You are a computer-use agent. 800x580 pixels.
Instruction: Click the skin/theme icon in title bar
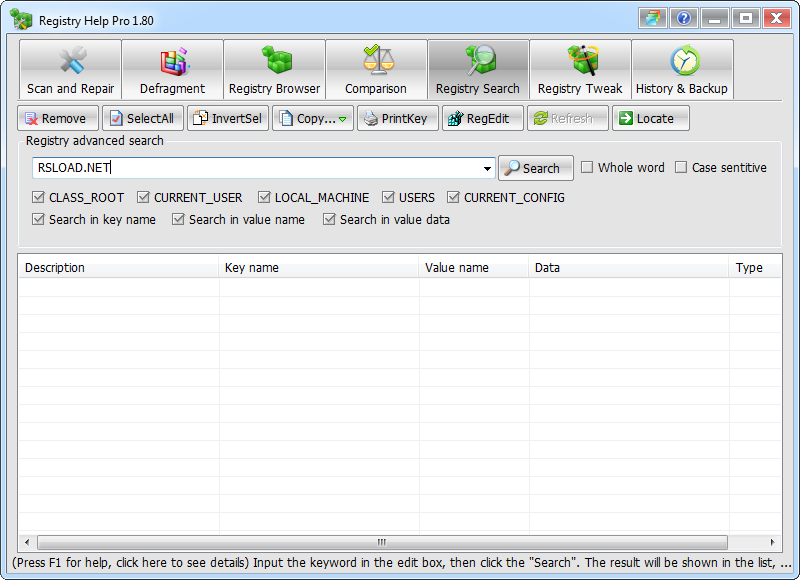coord(653,19)
